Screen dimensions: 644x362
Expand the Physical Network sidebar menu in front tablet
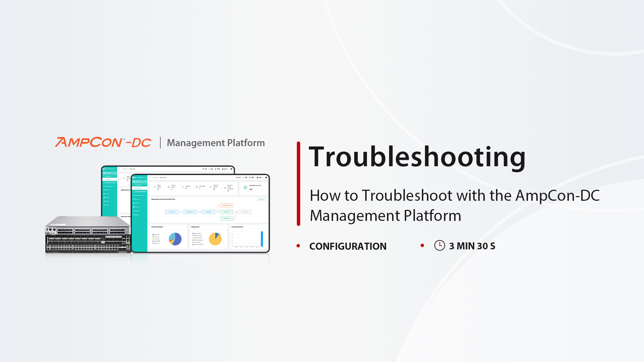[139, 195]
